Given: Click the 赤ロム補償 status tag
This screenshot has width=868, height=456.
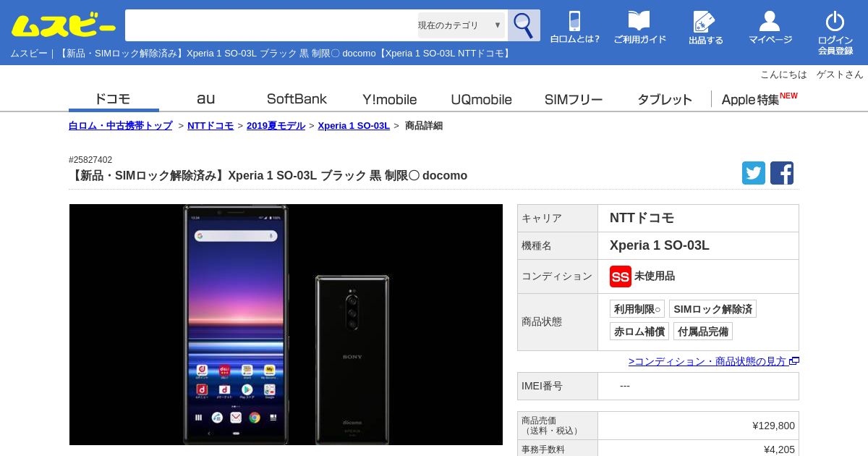Looking at the screenshot, I should [x=639, y=332].
